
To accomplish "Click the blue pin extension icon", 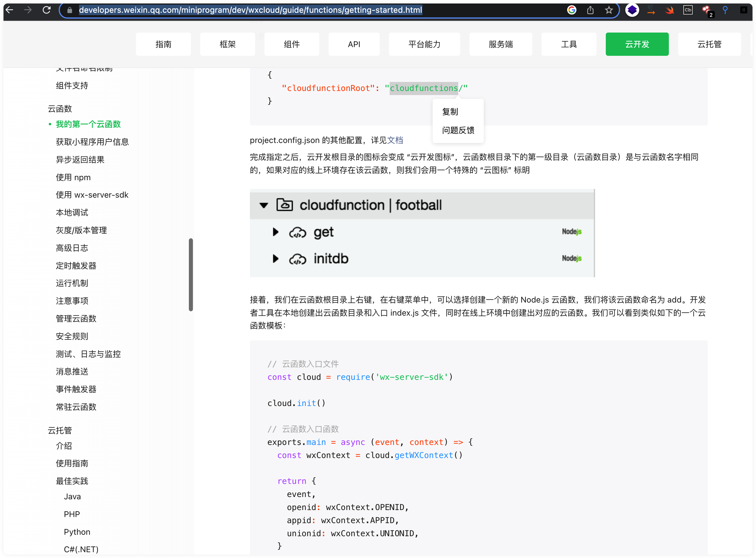I will coord(725,10).
